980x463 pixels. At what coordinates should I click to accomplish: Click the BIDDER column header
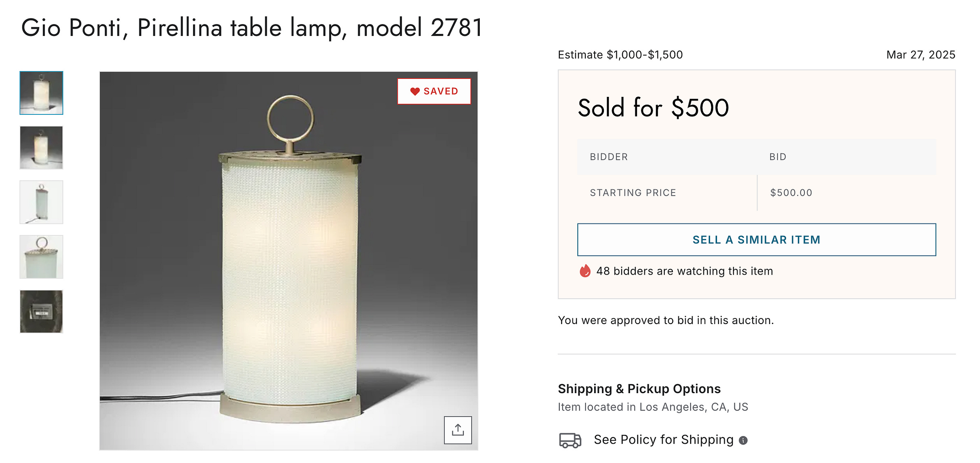(x=609, y=157)
